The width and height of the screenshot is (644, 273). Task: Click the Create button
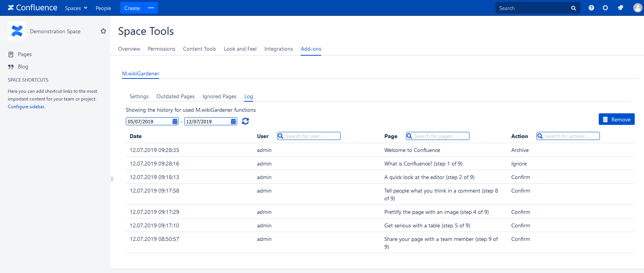click(x=132, y=8)
